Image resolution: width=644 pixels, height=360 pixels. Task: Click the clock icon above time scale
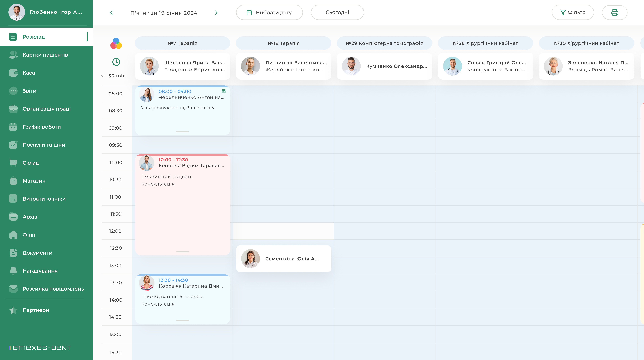[116, 62]
